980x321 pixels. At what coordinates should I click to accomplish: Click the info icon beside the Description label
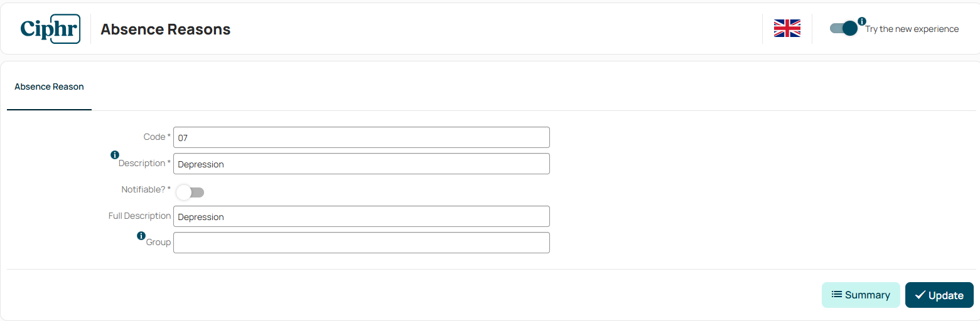click(115, 155)
